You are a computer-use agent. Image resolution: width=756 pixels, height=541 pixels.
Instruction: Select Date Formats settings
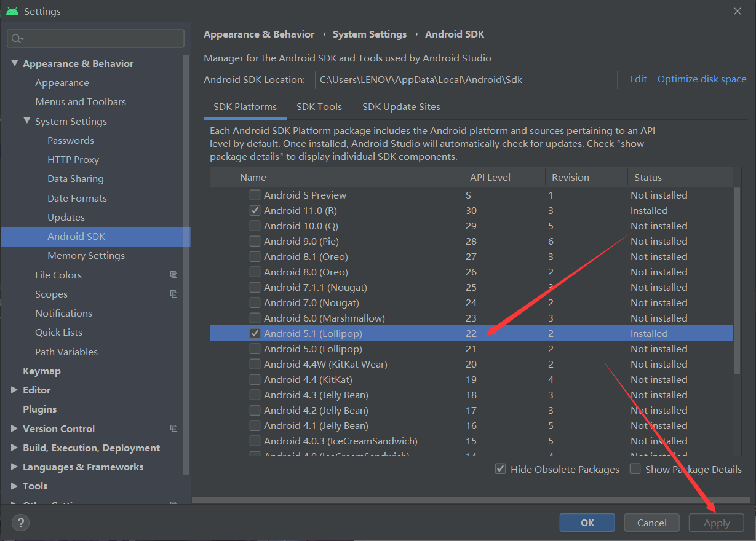(x=77, y=199)
